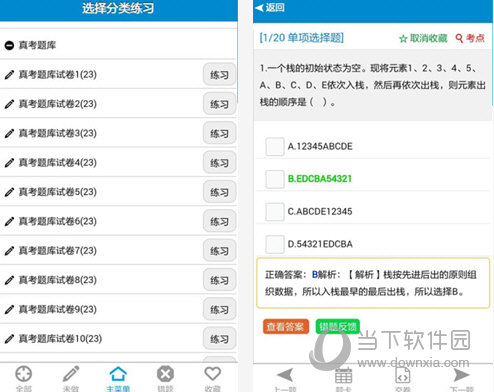This screenshot has height=392, width=494.
Task: Go to previous question with left arrow
Action: point(285,375)
